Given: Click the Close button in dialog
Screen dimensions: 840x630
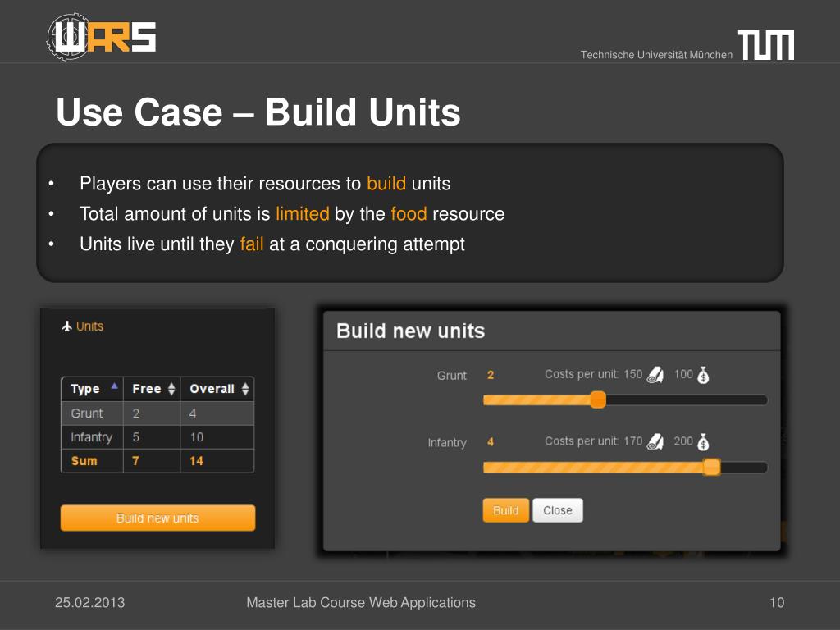Looking at the screenshot, I should pos(558,510).
